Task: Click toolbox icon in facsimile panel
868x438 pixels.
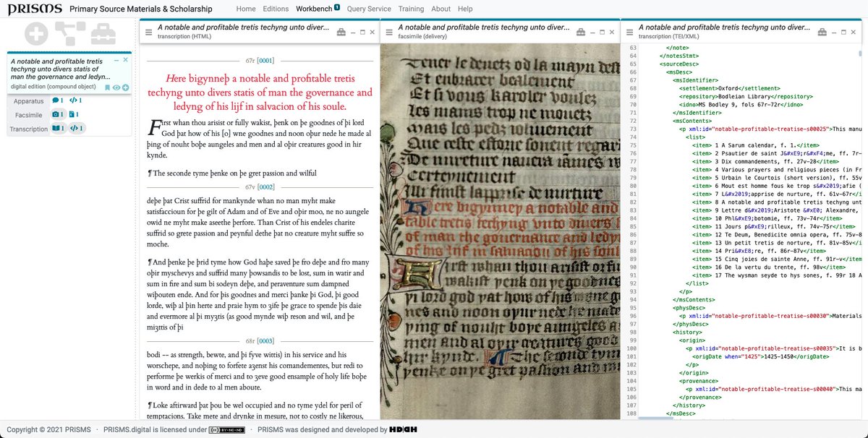Action: coord(582,32)
